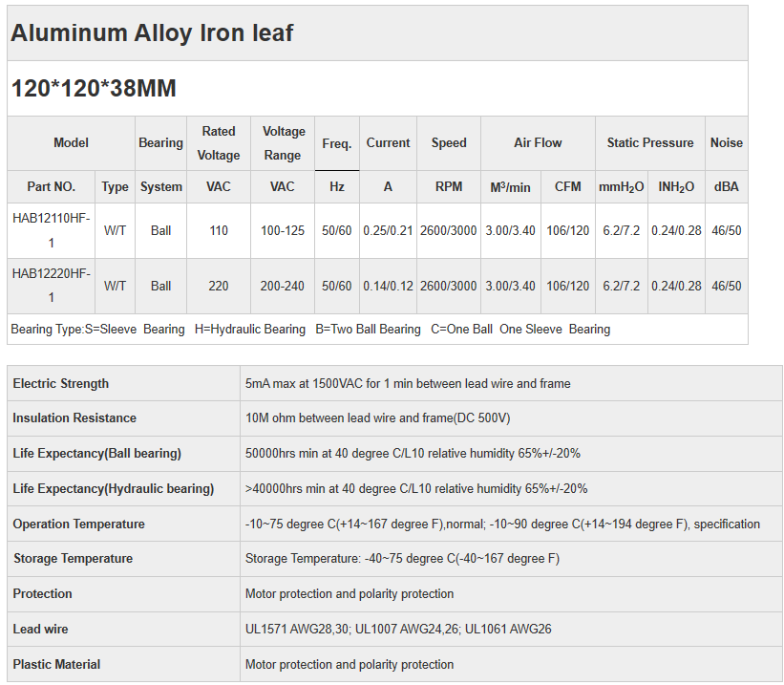Screen dimensions: 784x685
Task: Click the "Aluminum Alloy Iron leaf" heading
Action: 152,33
